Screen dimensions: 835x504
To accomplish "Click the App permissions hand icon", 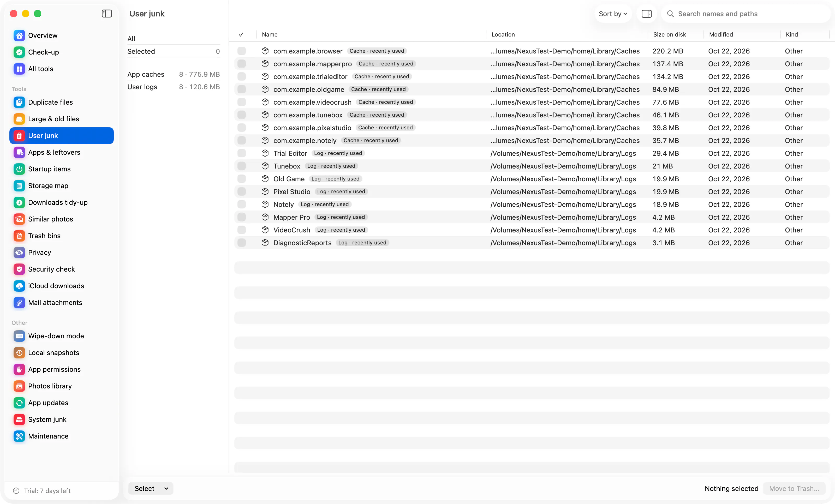I will pyautogui.click(x=19, y=369).
